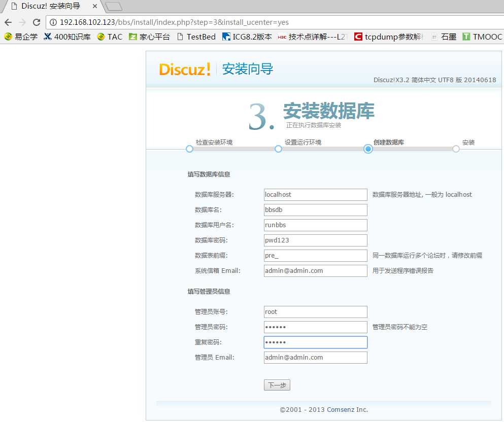The image size is (504, 422).
Task: Open the ICG8.2版本 bookmark
Action: tap(247, 37)
